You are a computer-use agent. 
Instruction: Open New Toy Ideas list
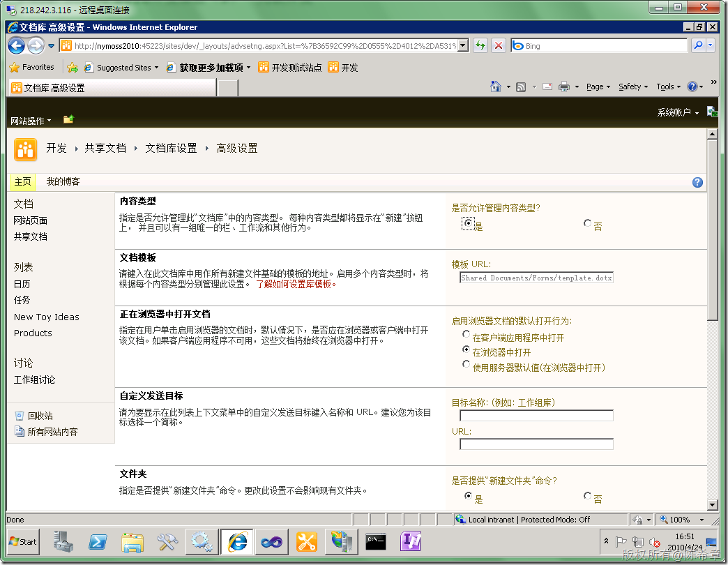coord(47,317)
